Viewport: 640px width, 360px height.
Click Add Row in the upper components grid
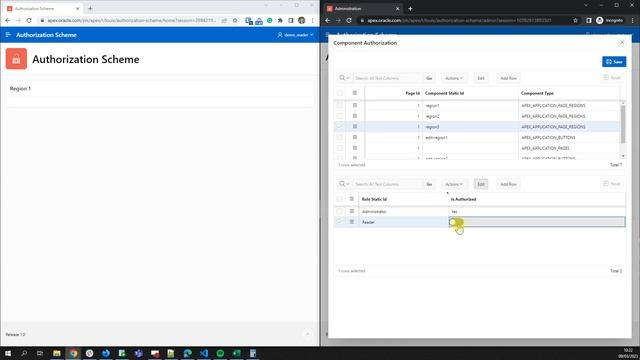pyautogui.click(x=508, y=78)
